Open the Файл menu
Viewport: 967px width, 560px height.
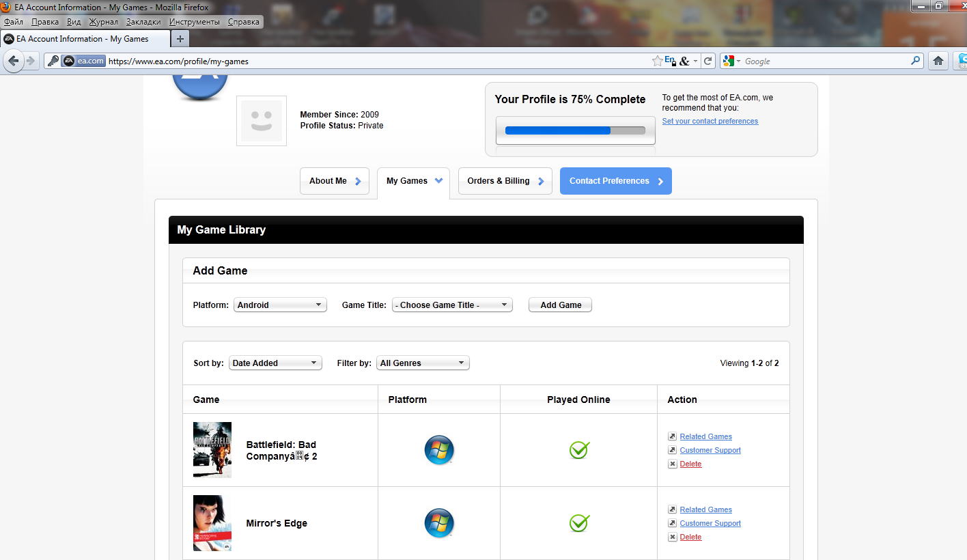(14, 22)
